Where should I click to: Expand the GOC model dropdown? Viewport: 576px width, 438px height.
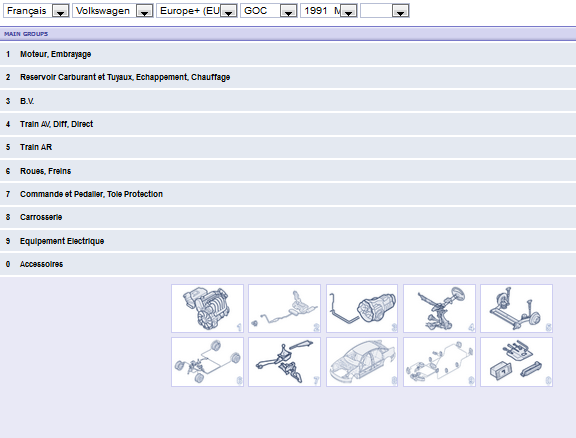pyautogui.click(x=269, y=11)
